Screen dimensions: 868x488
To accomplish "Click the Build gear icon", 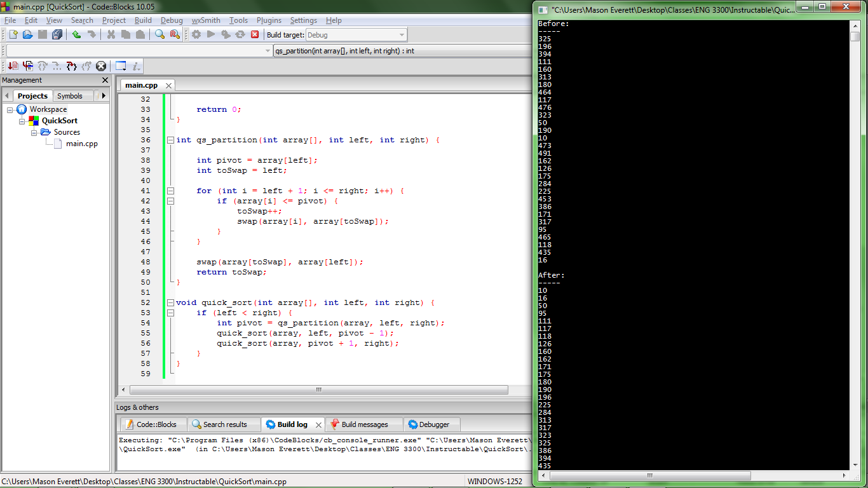I will tap(196, 35).
